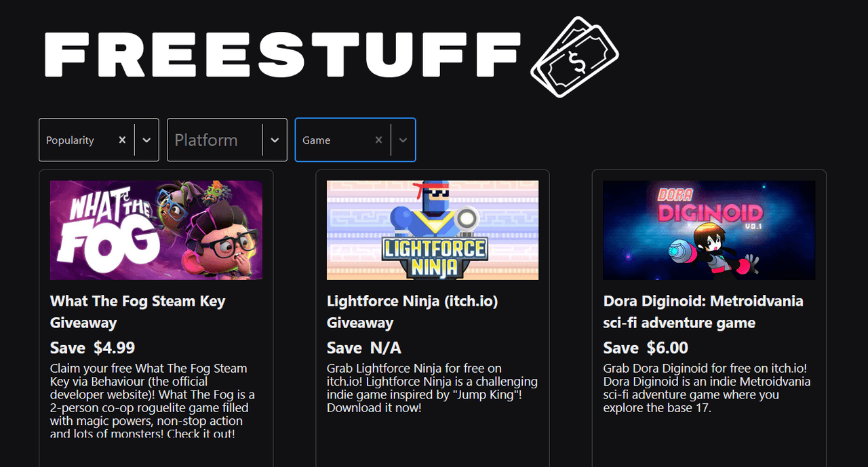
Task: Open Dora Diginoid Metroidvania title link
Action: (703, 312)
